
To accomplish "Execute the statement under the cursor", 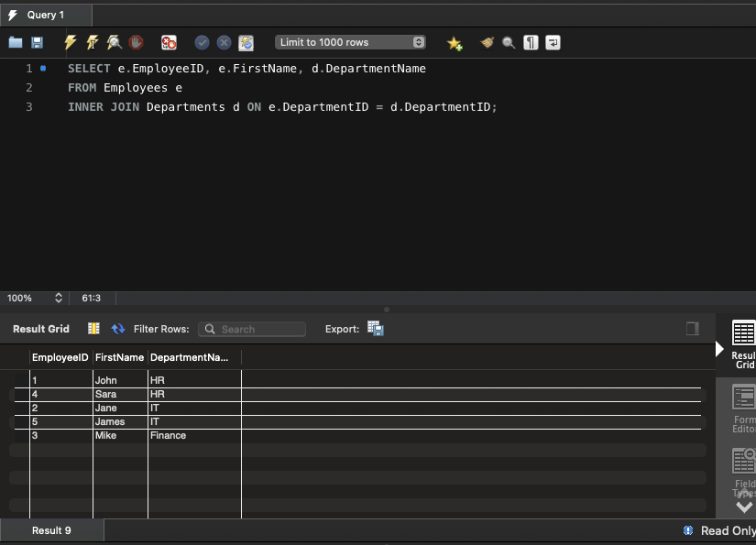I will [92, 42].
